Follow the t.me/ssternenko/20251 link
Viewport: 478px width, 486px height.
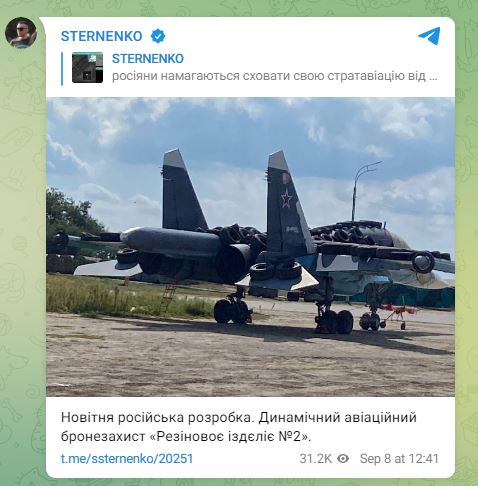tap(127, 459)
